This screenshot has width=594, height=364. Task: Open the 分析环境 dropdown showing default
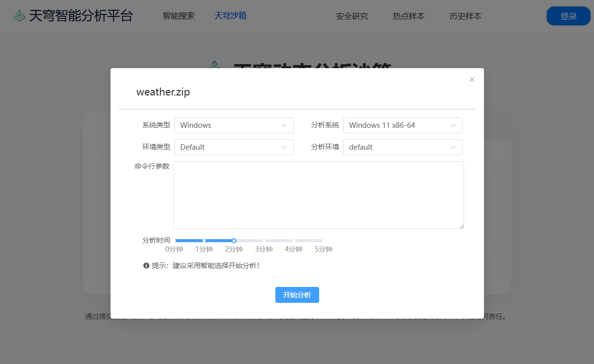tap(402, 147)
